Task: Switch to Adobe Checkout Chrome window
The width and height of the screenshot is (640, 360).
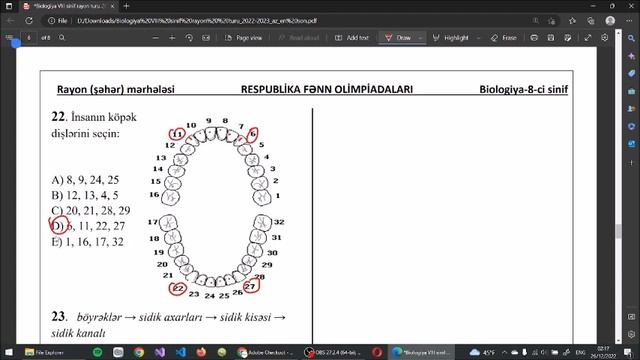Action: 266,352
